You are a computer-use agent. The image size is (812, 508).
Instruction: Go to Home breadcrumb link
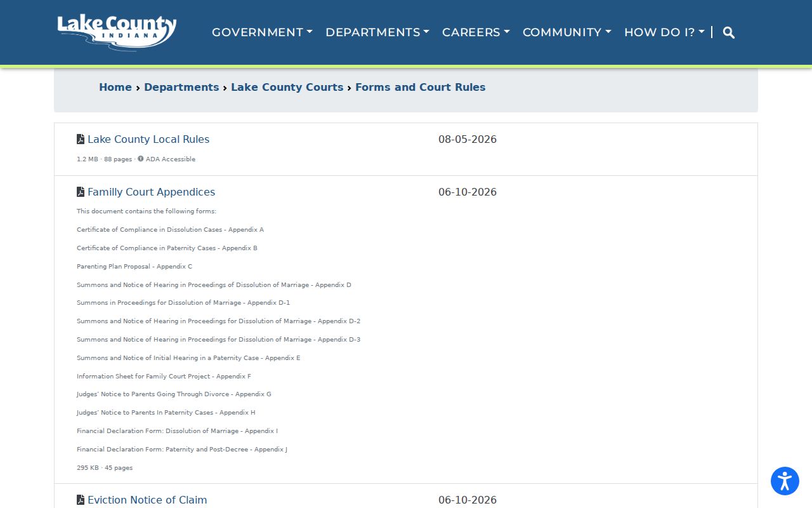click(x=115, y=87)
